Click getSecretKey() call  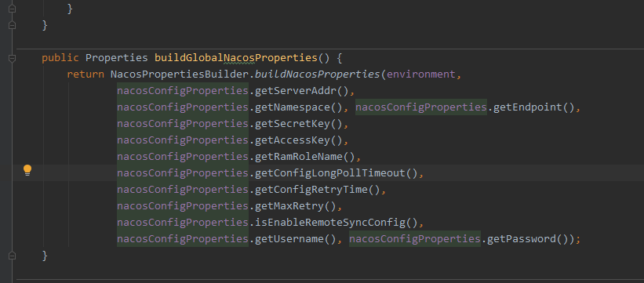299,124
